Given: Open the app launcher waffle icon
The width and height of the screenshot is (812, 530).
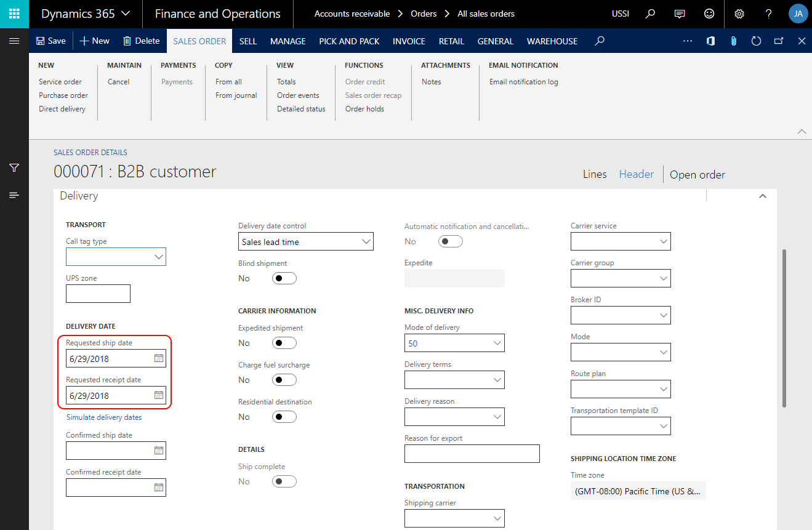Looking at the screenshot, I should click(x=14, y=14).
